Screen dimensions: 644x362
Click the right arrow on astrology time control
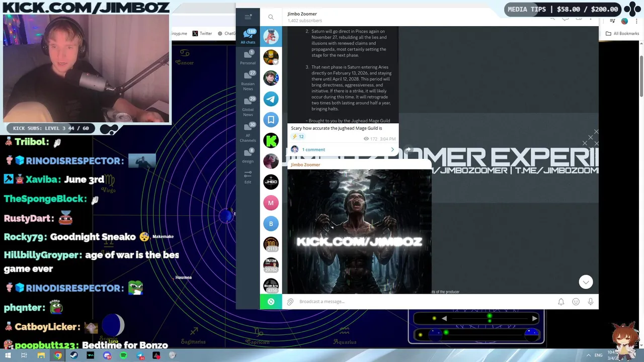click(x=534, y=318)
